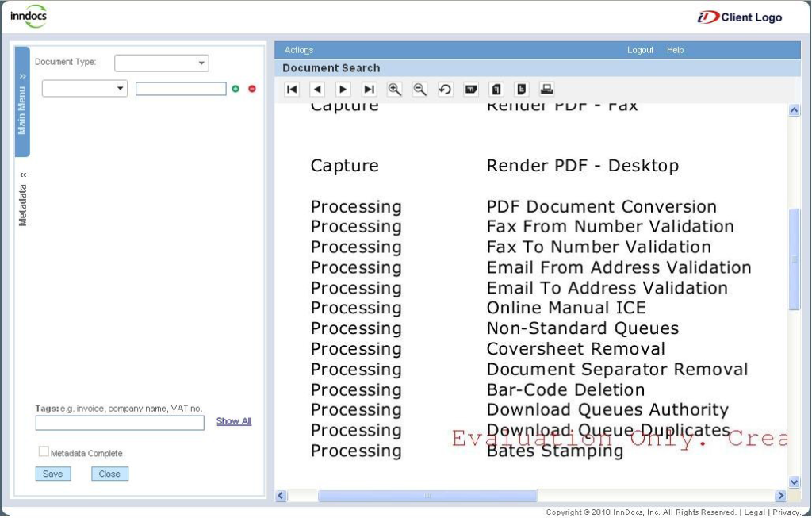Open the Document Type dropdown

point(162,63)
